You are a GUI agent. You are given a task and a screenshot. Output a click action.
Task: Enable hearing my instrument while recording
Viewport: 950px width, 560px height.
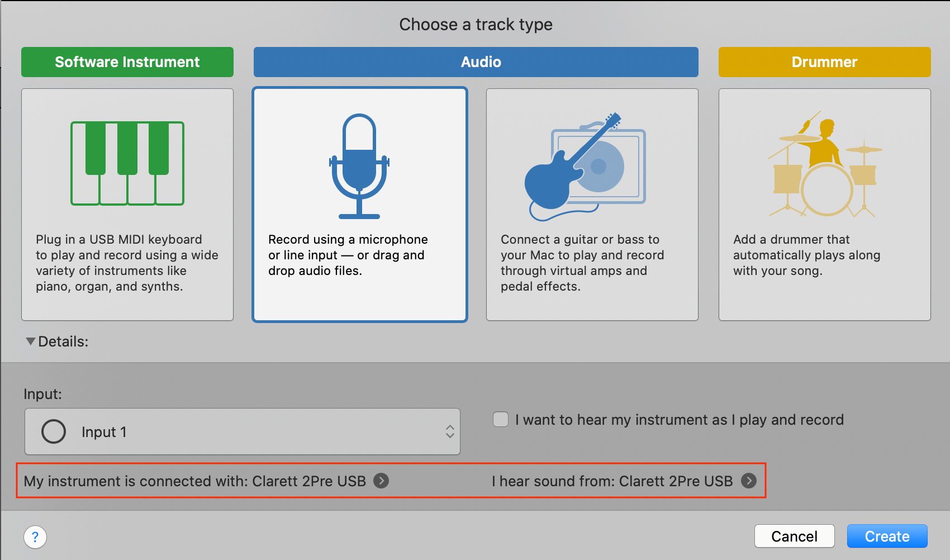(500, 419)
